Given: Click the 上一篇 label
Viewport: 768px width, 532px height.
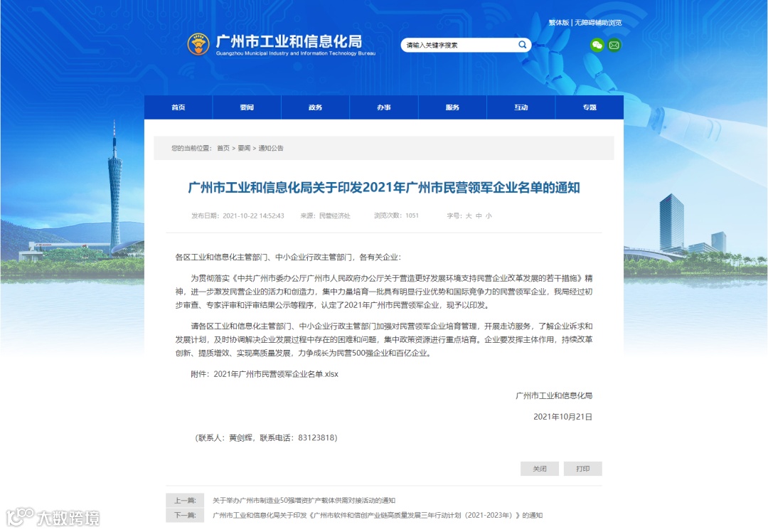Looking at the screenshot, I should [x=185, y=501].
